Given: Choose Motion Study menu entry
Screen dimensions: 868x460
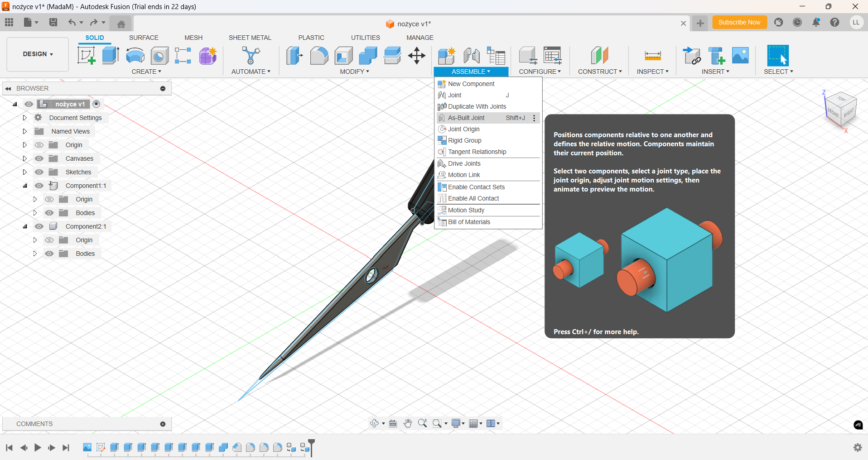Looking at the screenshot, I should click(x=488, y=210).
